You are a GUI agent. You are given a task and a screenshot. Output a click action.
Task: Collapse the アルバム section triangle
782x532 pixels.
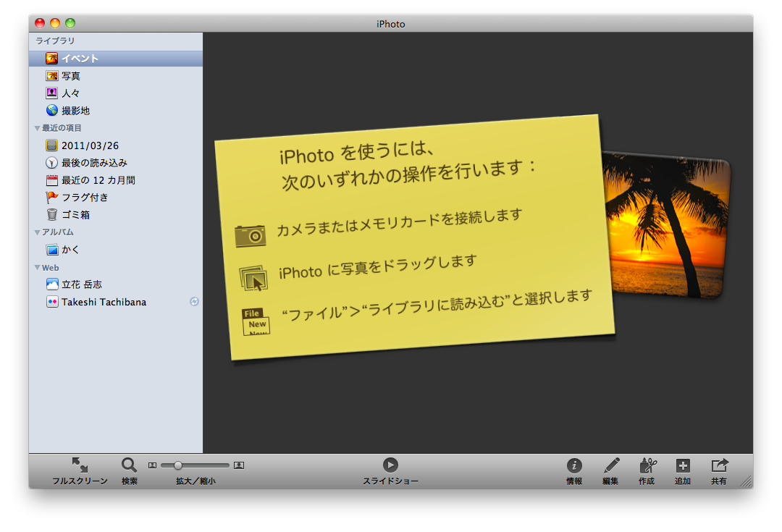[x=38, y=232]
